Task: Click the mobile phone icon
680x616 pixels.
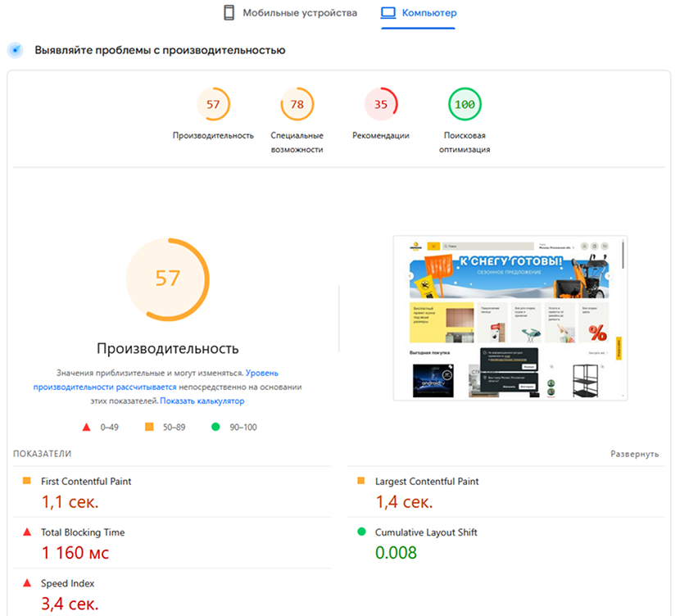Action: point(229,13)
